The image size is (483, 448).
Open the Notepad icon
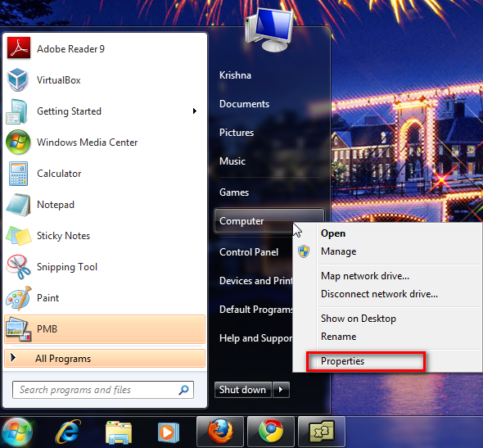(x=18, y=205)
